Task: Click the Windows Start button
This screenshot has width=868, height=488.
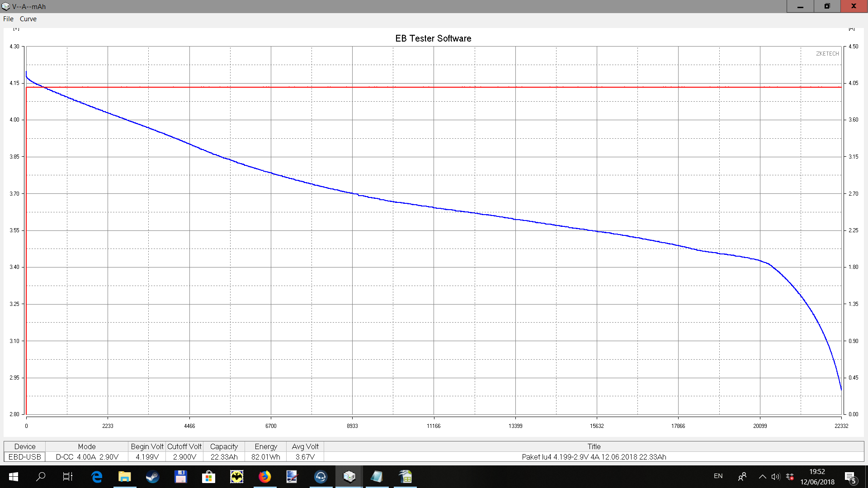Action: click(x=13, y=477)
